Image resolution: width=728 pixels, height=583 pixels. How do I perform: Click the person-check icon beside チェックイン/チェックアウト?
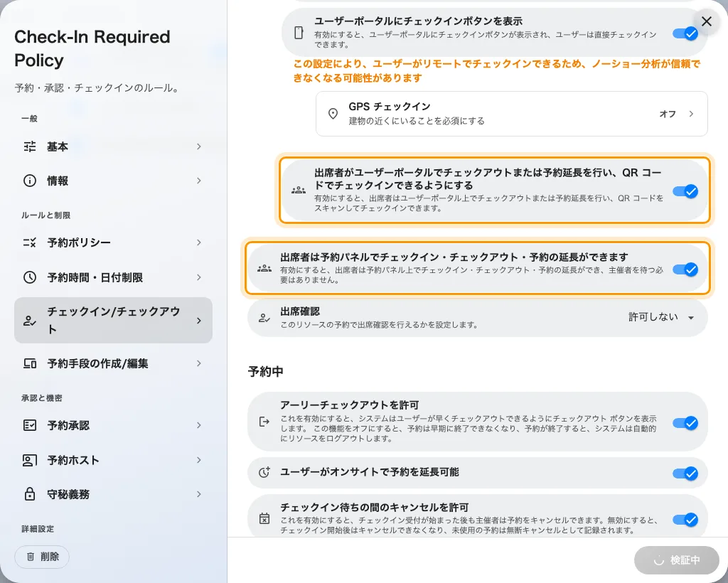(x=30, y=321)
